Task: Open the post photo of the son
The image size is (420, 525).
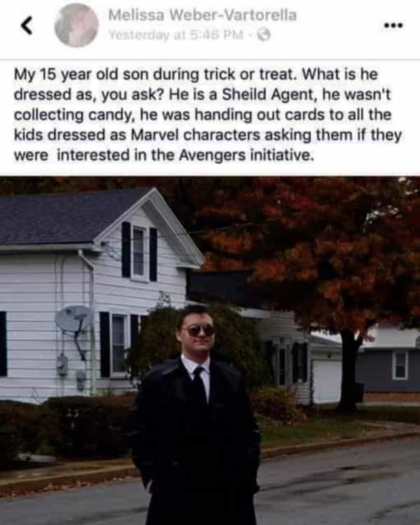Action: coord(210,350)
